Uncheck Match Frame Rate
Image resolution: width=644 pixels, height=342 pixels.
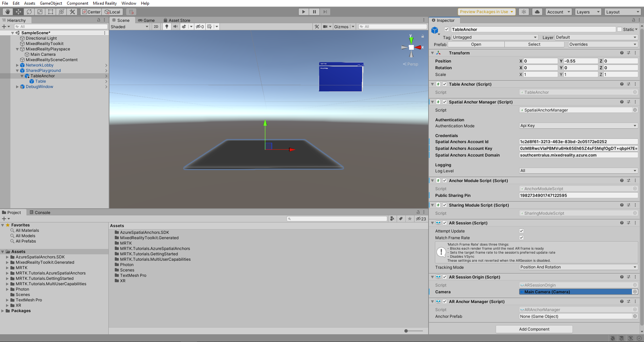tap(521, 238)
